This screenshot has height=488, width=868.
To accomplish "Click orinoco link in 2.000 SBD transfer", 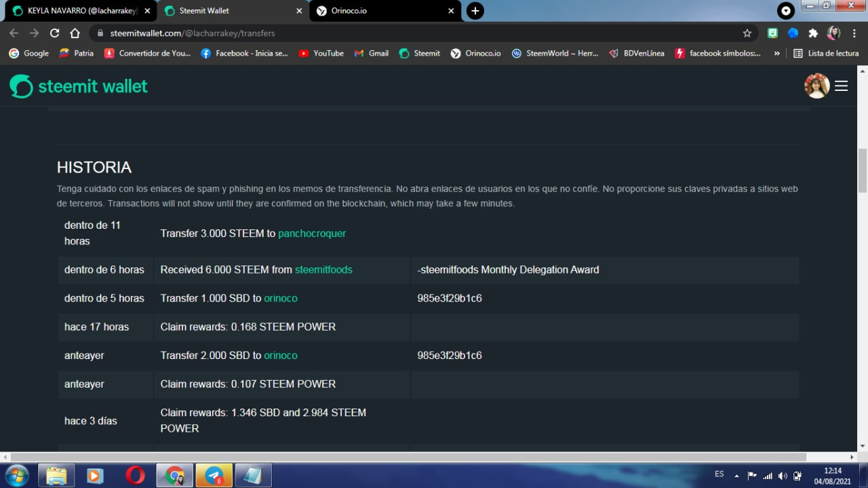I will pos(281,356).
